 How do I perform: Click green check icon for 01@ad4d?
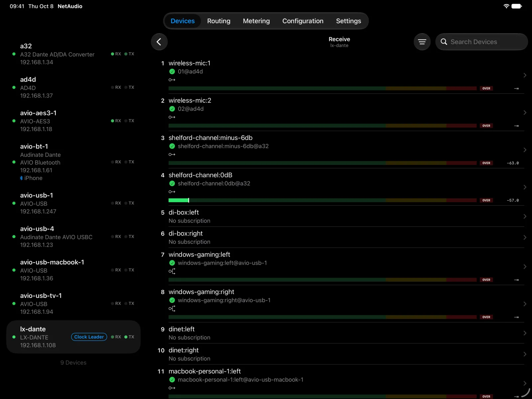(172, 71)
